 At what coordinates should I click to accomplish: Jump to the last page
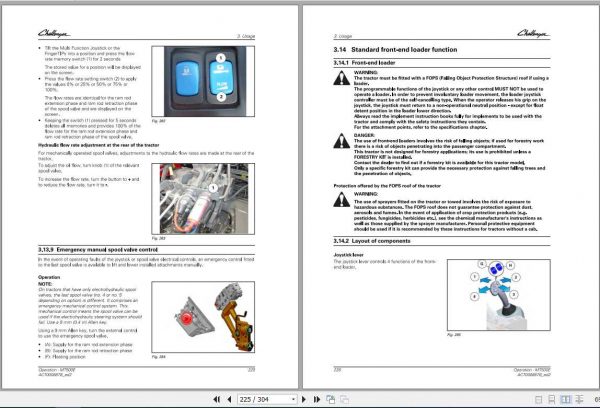coord(317,399)
